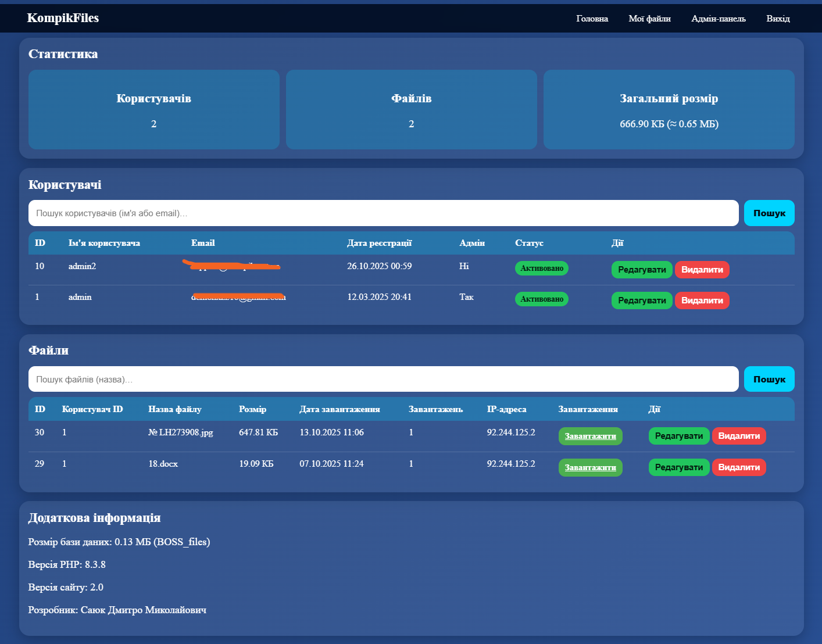Delete user admin2 with Видалити

pos(702,270)
